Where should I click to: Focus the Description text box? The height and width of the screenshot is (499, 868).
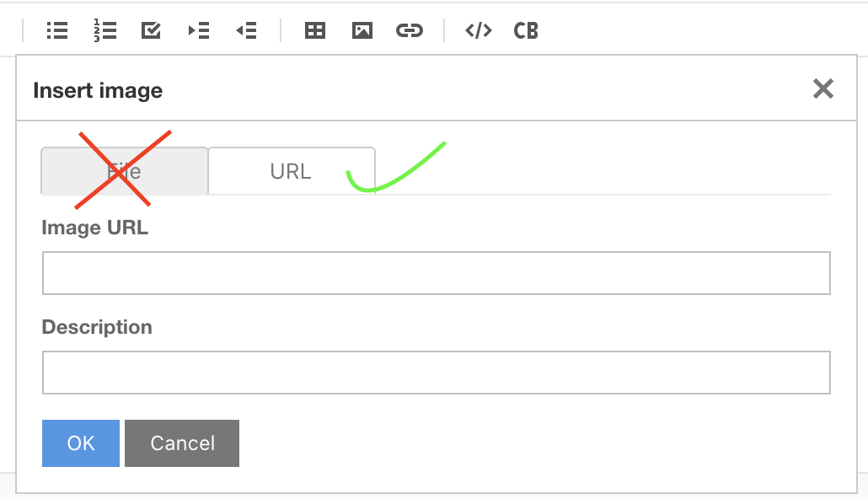pos(436,372)
